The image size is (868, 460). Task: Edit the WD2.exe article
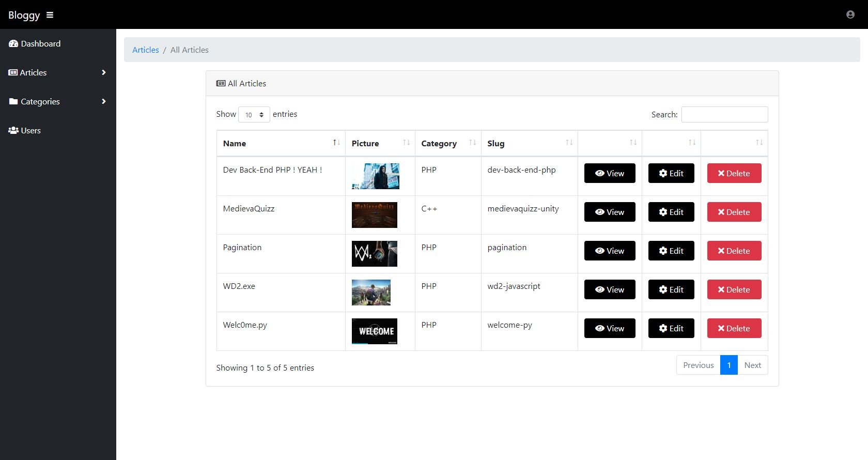pyautogui.click(x=671, y=289)
